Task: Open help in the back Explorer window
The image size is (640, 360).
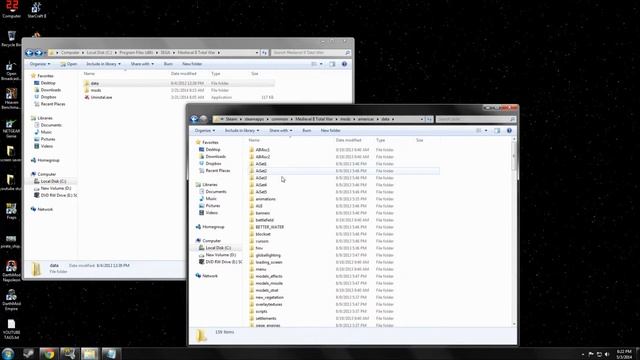Action: click(x=344, y=64)
